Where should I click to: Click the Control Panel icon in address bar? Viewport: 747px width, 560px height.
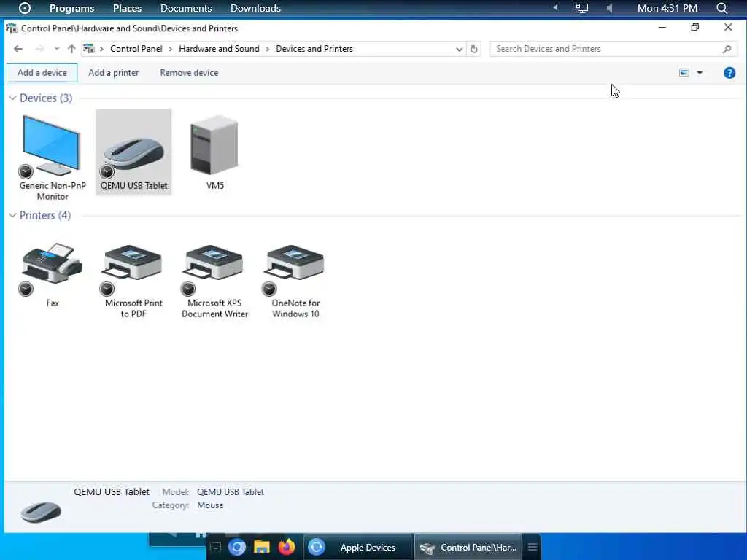click(x=88, y=49)
